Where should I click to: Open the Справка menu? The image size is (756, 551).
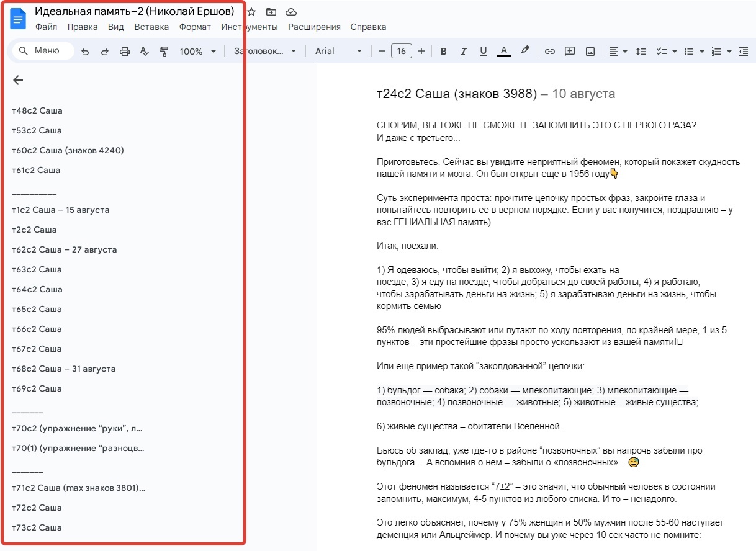[x=369, y=27]
